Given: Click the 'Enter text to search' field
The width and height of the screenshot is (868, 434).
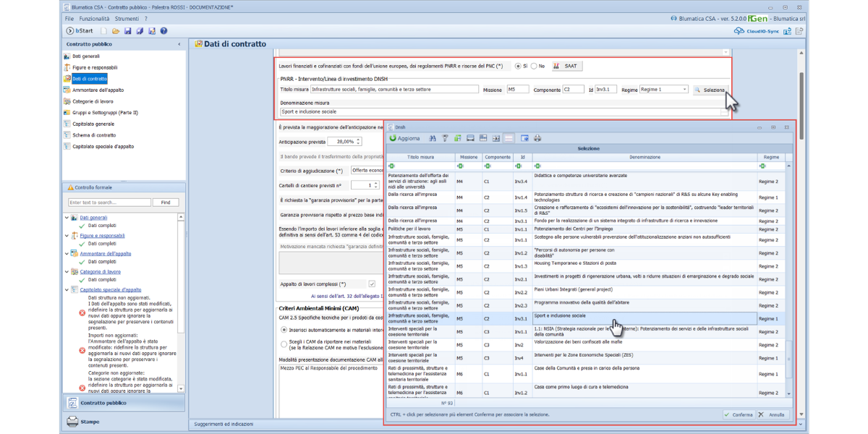Looking at the screenshot, I should pos(109,203).
